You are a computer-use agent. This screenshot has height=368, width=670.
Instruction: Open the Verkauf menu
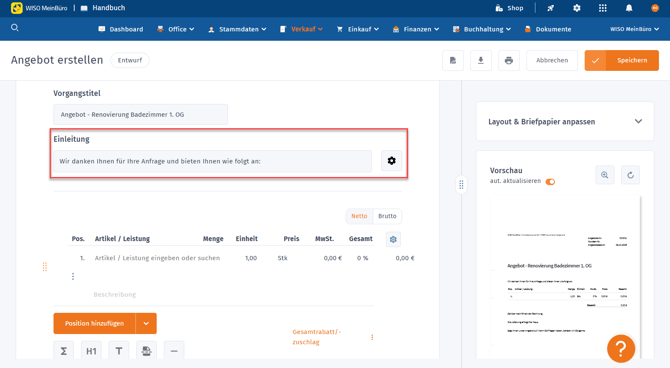click(301, 29)
